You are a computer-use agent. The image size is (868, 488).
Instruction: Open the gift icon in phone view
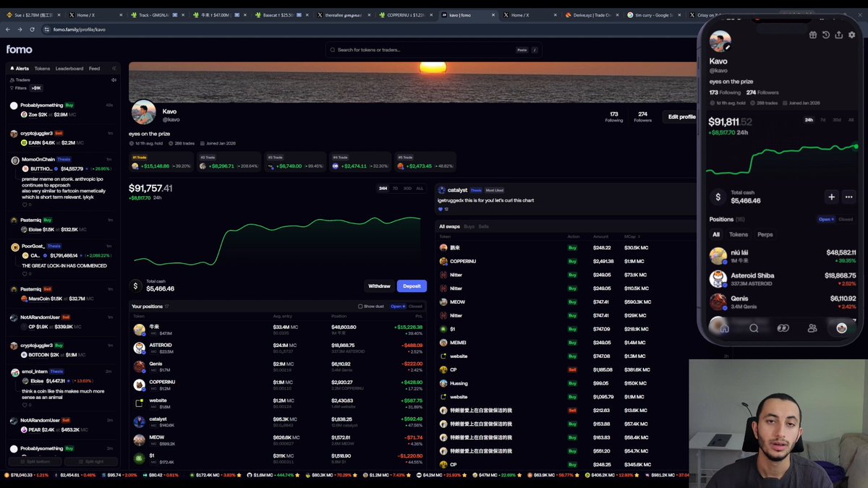point(813,35)
